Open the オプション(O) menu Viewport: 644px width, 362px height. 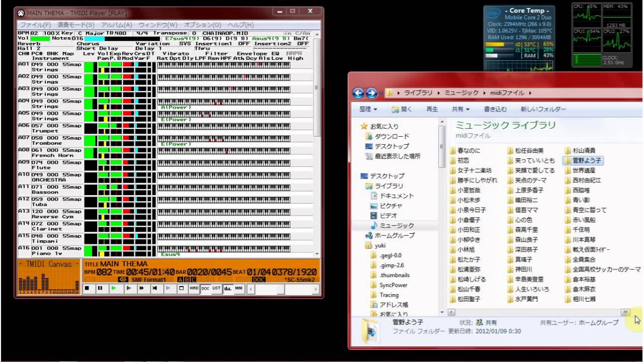[202, 25]
